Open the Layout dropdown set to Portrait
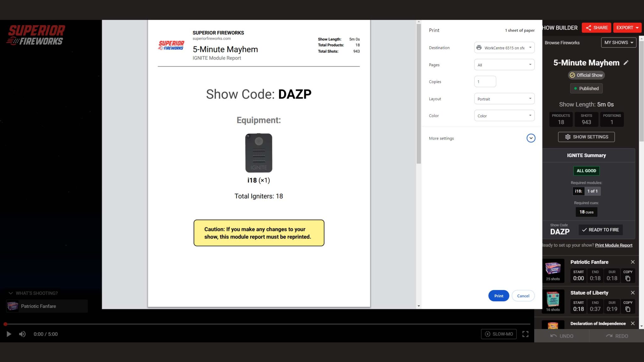The image size is (644, 362). (504, 99)
